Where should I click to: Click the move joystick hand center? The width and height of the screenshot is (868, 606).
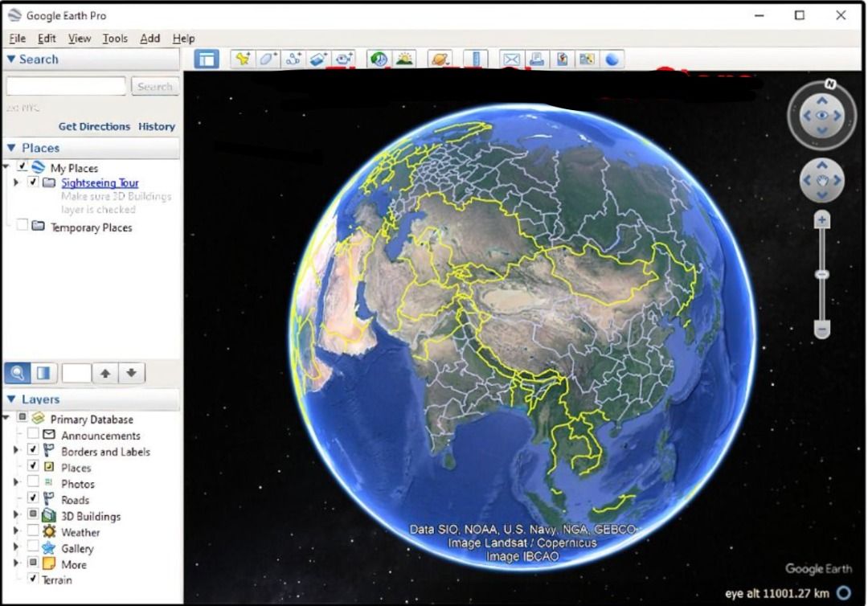(x=822, y=180)
